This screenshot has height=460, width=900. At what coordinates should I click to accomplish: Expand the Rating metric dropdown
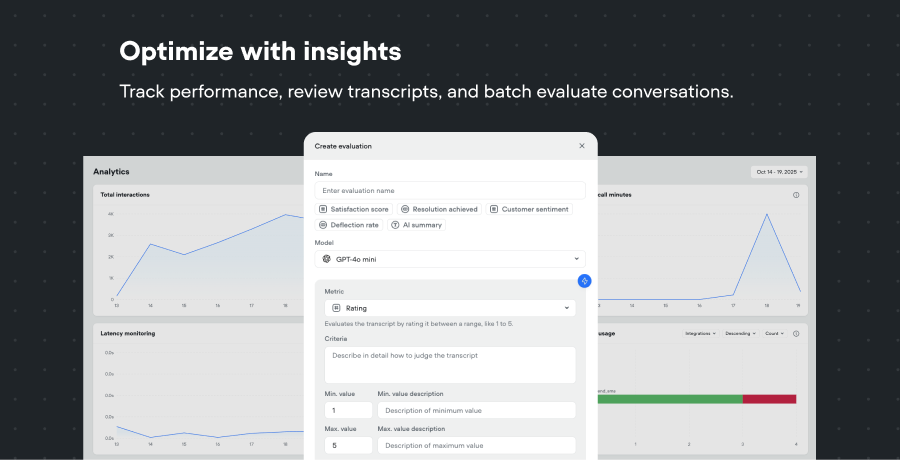[450, 308]
